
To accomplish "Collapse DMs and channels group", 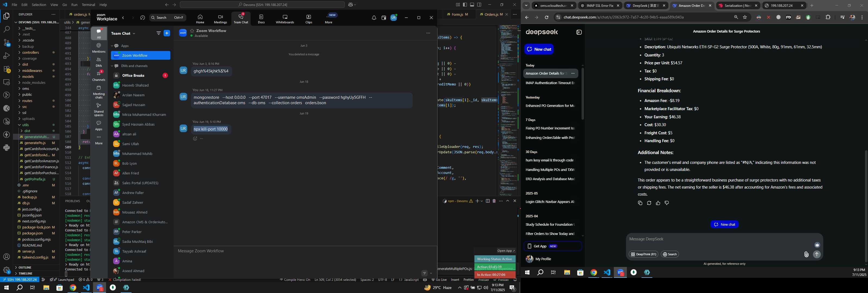I will point(112,66).
